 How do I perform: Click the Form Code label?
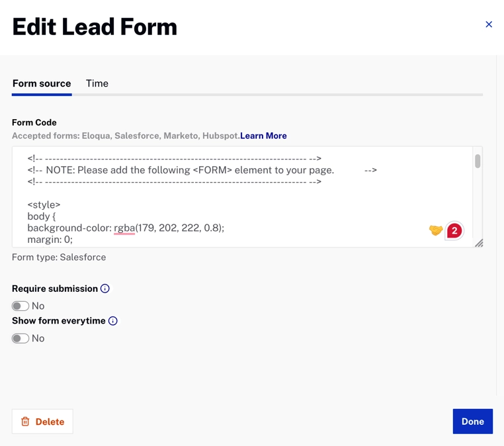(x=34, y=122)
